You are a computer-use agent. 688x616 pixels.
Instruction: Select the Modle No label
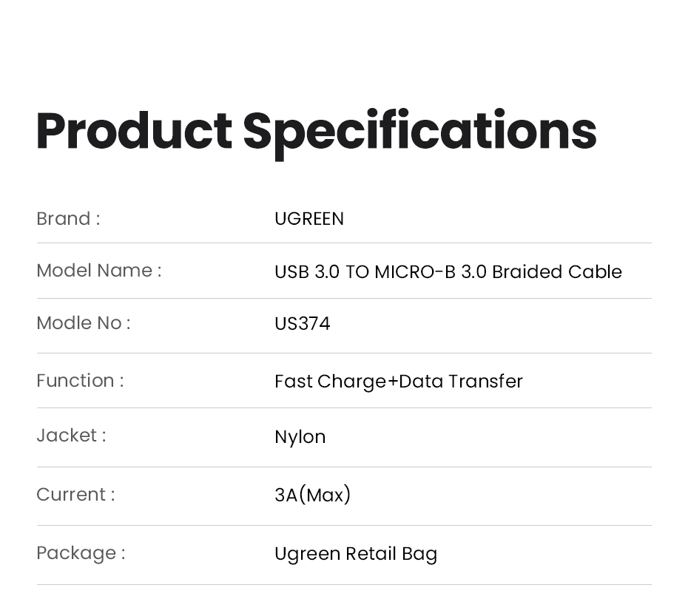pyautogui.click(x=84, y=323)
